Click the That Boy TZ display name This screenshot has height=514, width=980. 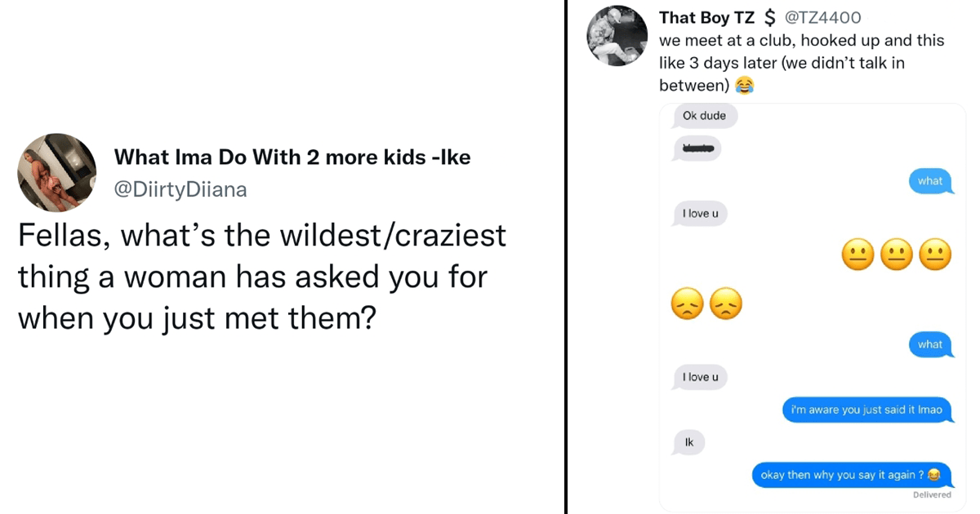click(x=707, y=18)
